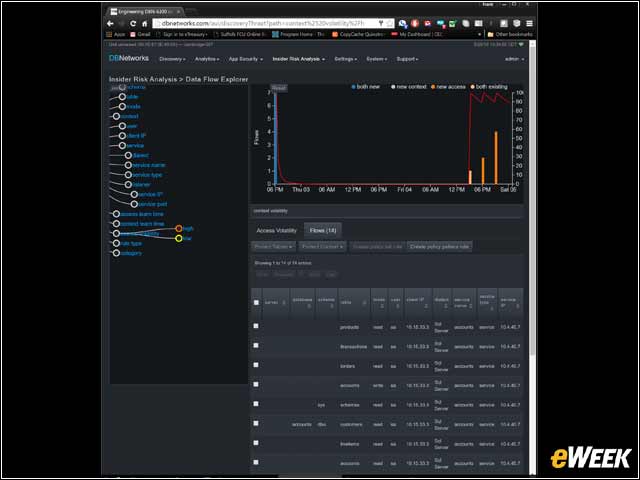Screen dimensions: 640x480
Task: Select the table node circle in tree
Action: [122, 97]
